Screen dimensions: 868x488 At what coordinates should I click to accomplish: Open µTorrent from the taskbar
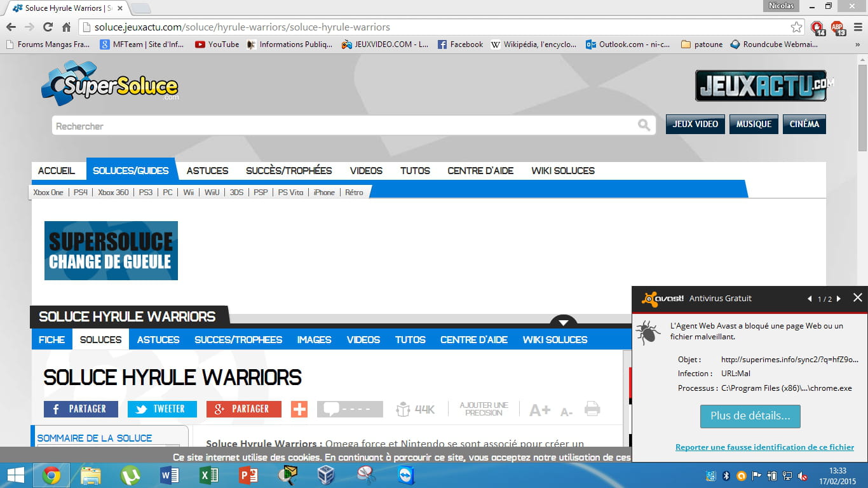[x=130, y=475]
